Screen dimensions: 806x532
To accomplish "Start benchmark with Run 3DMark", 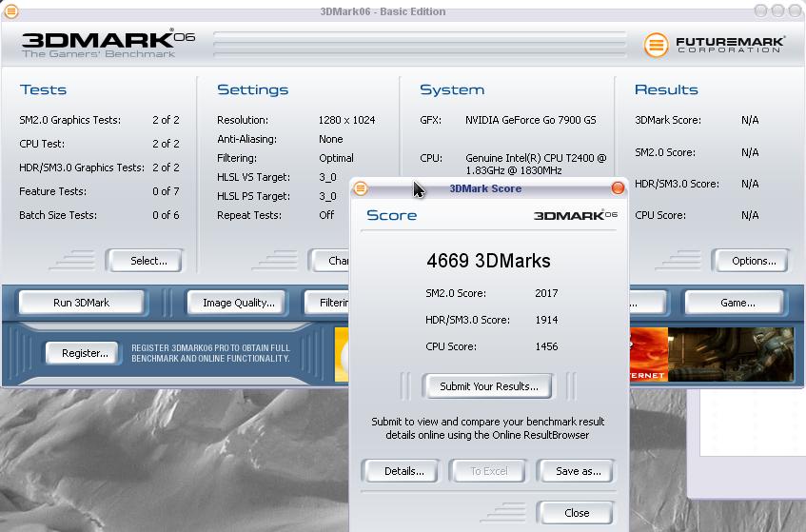I will pos(81,303).
